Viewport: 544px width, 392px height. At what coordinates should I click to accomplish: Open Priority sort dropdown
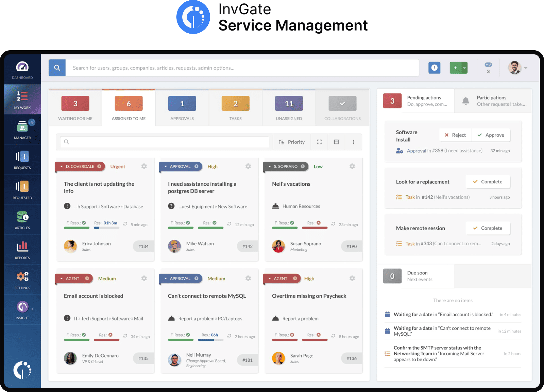292,142
